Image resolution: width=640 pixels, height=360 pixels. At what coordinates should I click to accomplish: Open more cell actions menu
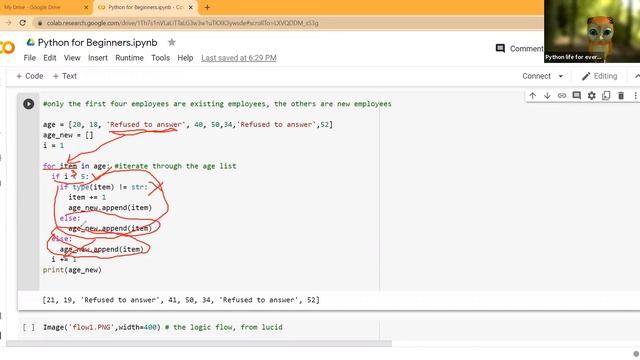point(635,96)
